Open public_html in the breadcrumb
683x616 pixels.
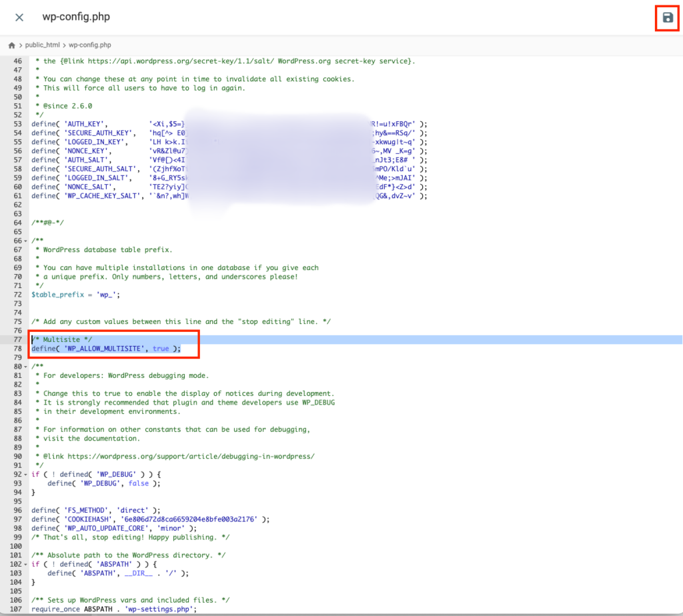click(x=42, y=45)
